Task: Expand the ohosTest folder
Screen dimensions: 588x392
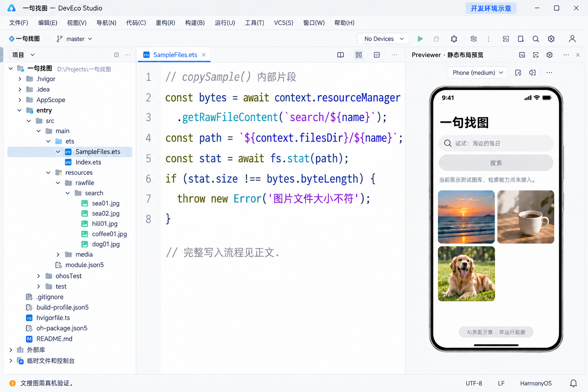Action: pyautogui.click(x=38, y=276)
